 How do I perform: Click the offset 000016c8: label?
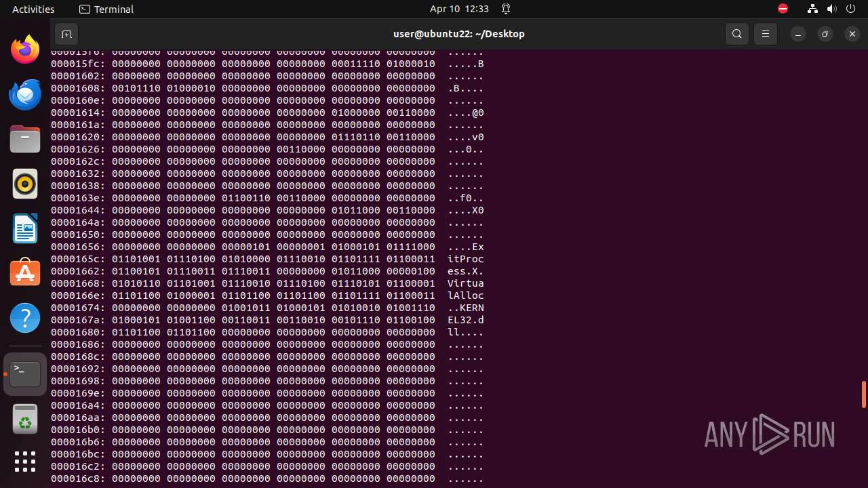coord(78,479)
